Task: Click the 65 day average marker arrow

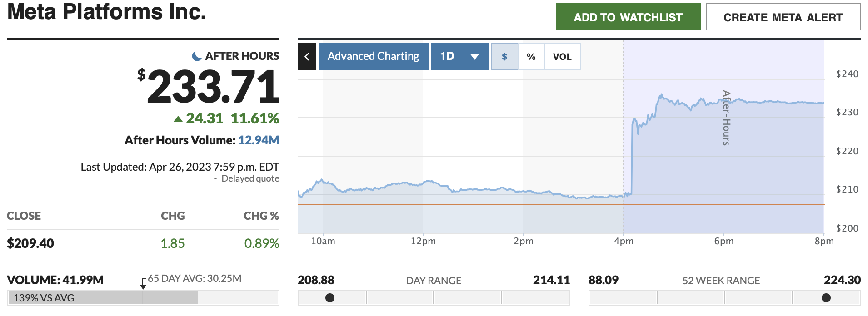Action: click(143, 285)
